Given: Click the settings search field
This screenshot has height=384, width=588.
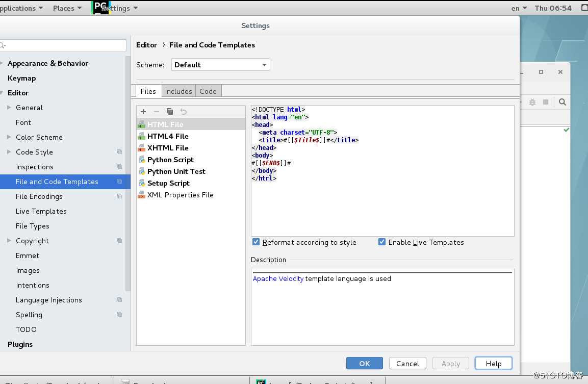Looking at the screenshot, I should point(63,45).
